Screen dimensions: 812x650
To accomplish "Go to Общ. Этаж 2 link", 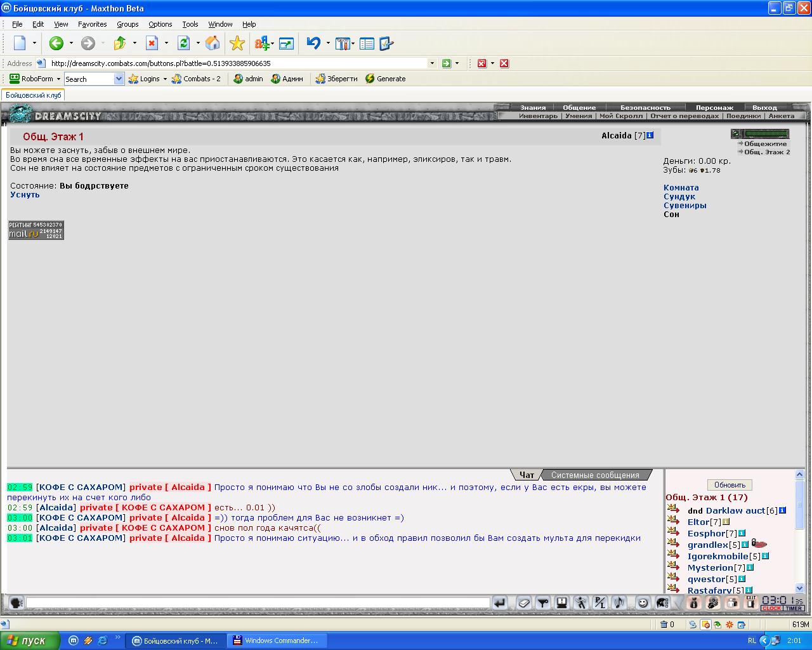I will (x=767, y=152).
